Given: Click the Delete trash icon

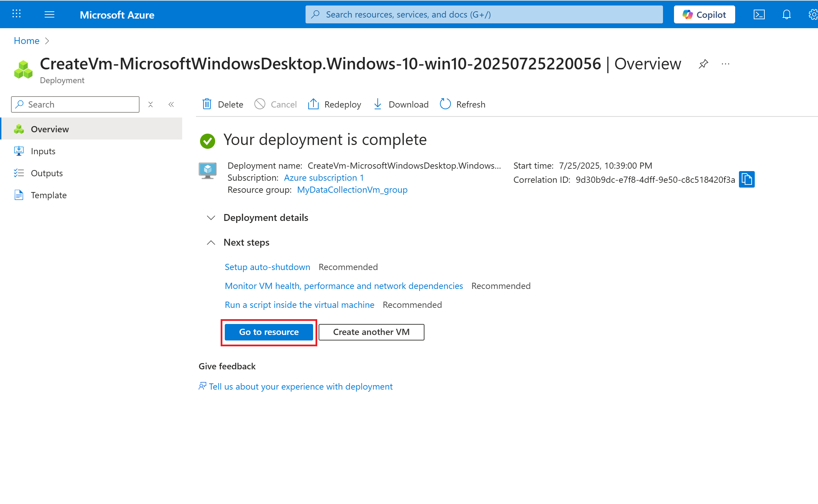Looking at the screenshot, I should click(x=207, y=104).
